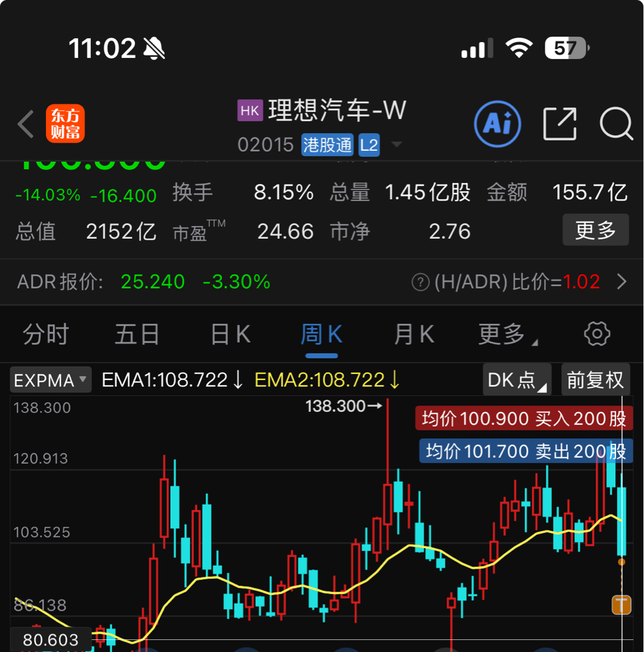Open the DK点 dropdown
Screen dimensions: 644x652
[x=517, y=379]
